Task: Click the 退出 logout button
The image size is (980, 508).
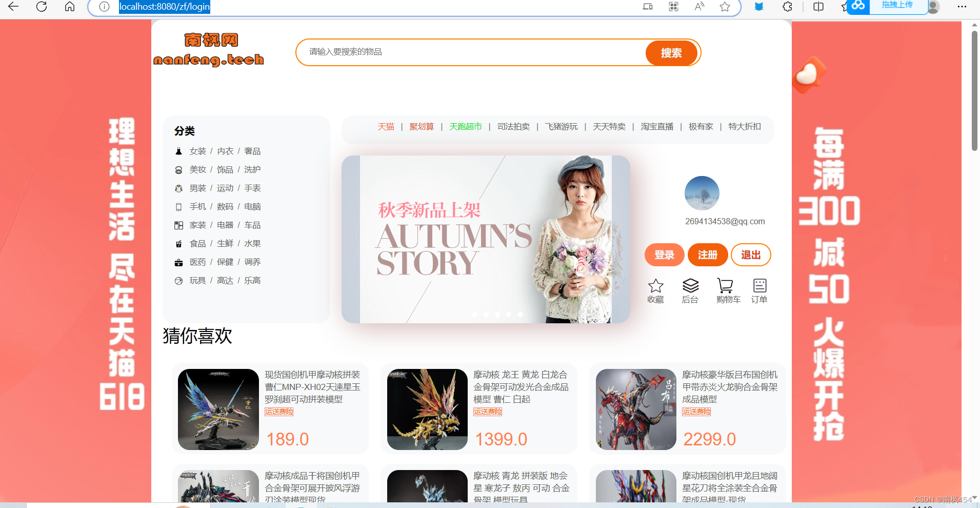Action: pyautogui.click(x=751, y=255)
